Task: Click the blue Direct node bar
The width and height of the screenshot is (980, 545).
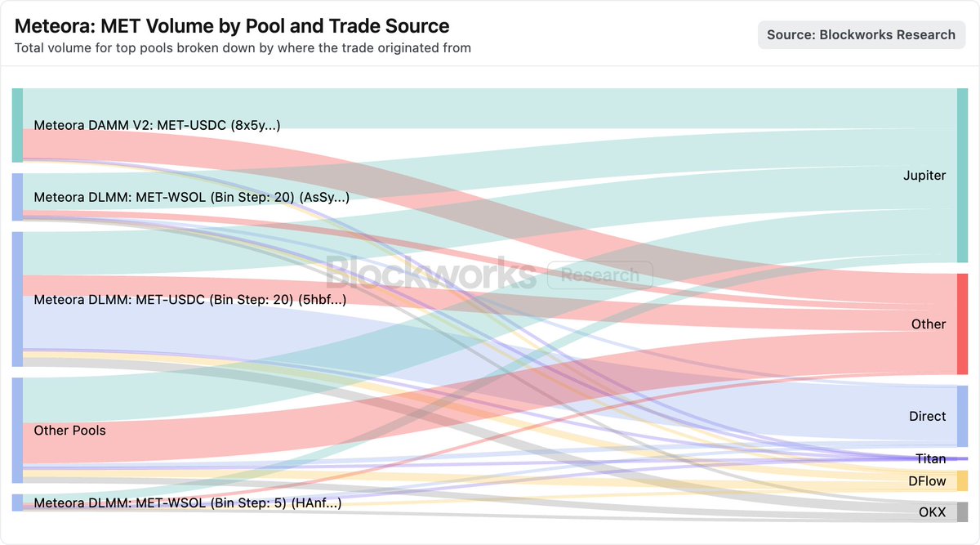Action: [x=962, y=416]
